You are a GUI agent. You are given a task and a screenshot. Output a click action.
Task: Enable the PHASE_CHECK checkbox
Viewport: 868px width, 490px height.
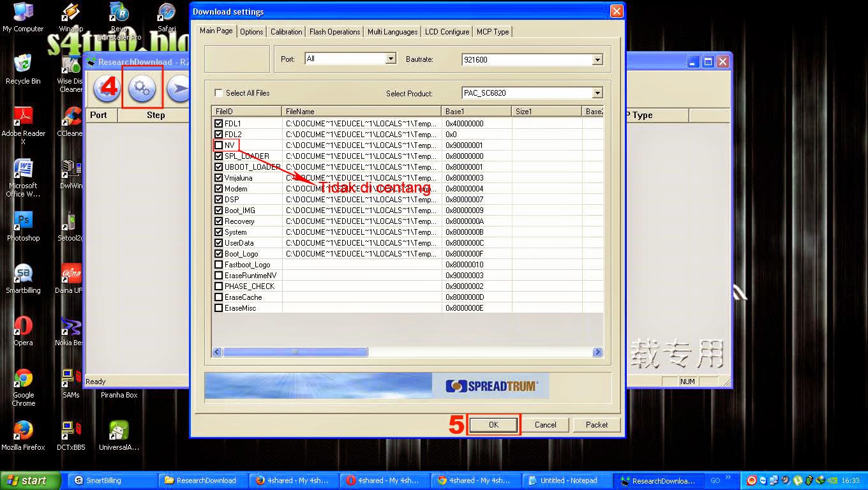point(219,286)
